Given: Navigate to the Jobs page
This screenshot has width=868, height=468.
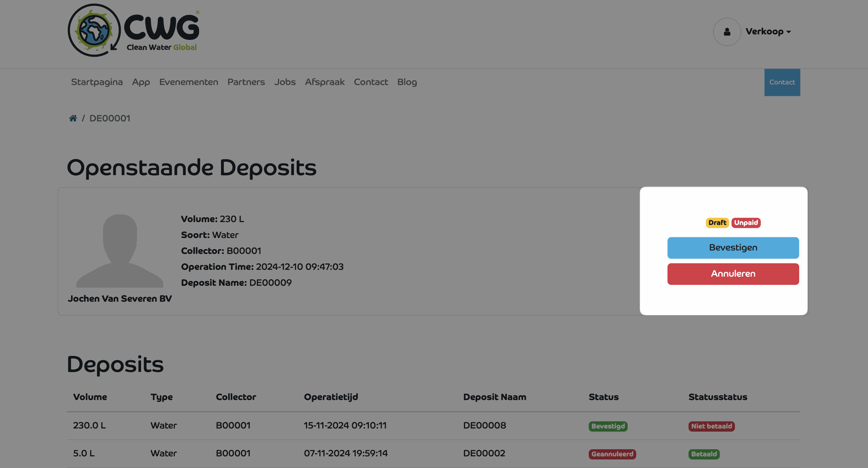Looking at the screenshot, I should (285, 82).
